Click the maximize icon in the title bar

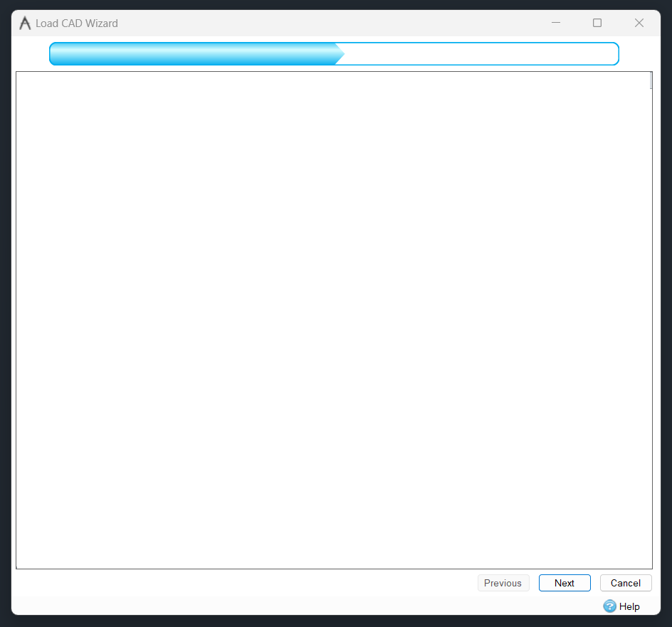597,23
